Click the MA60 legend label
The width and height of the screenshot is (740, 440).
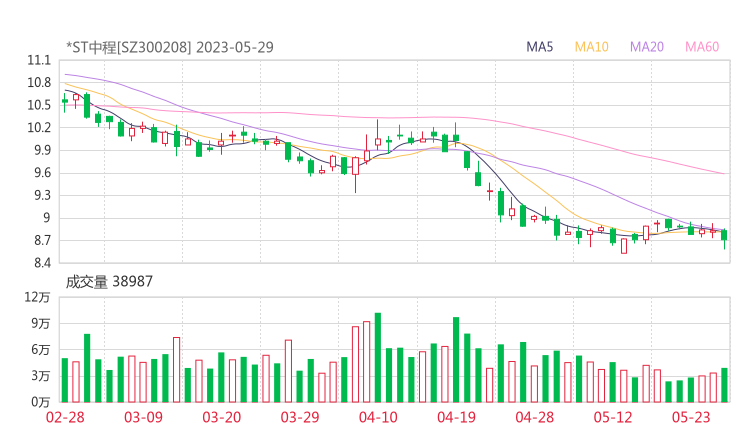[x=702, y=47]
